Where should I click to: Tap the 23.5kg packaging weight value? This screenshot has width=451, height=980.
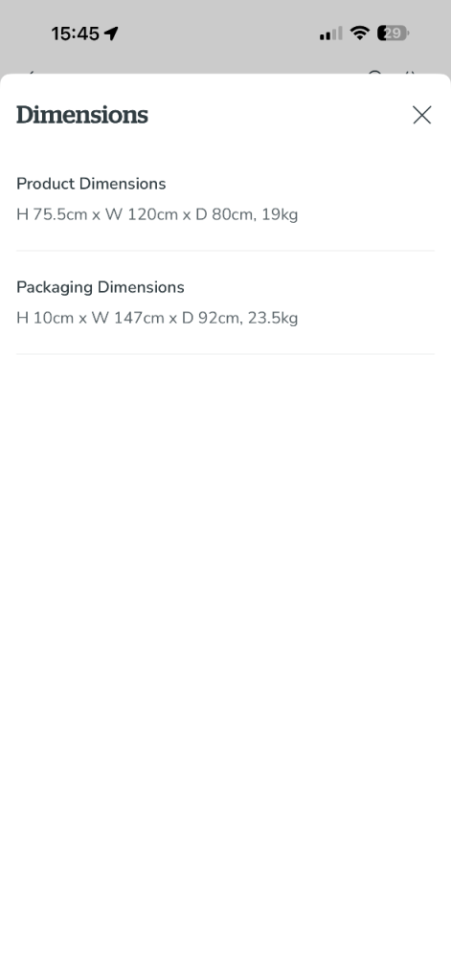point(273,318)
